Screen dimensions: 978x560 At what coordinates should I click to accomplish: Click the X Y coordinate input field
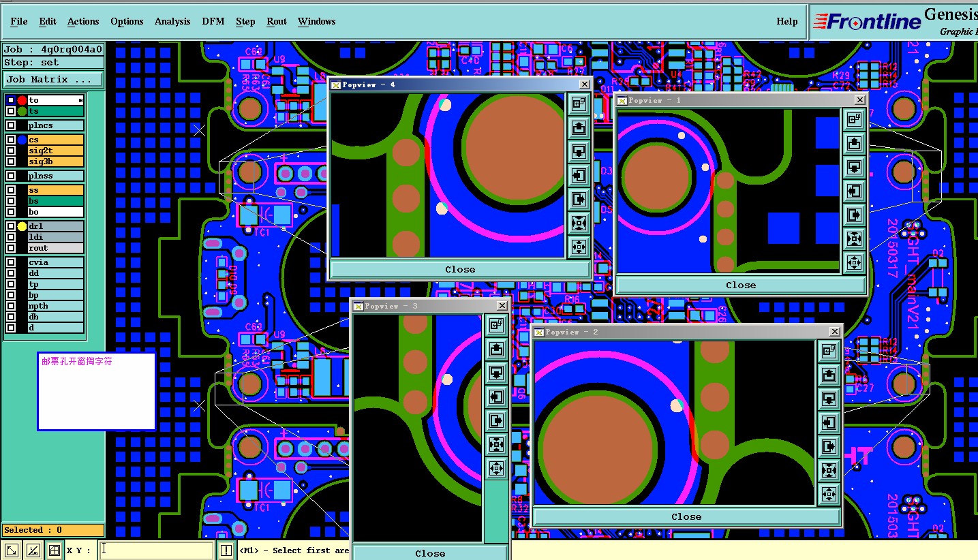[157, 550]
